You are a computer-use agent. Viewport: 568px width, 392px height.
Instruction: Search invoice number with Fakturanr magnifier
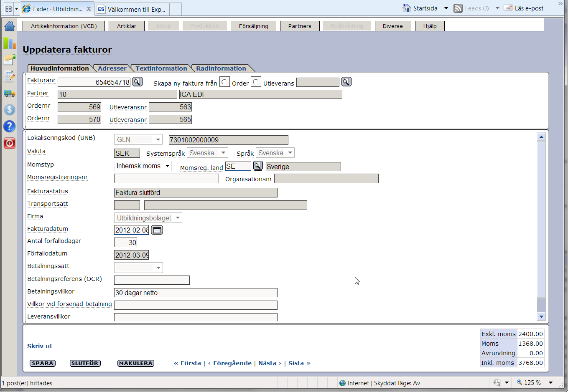[138, 82]
